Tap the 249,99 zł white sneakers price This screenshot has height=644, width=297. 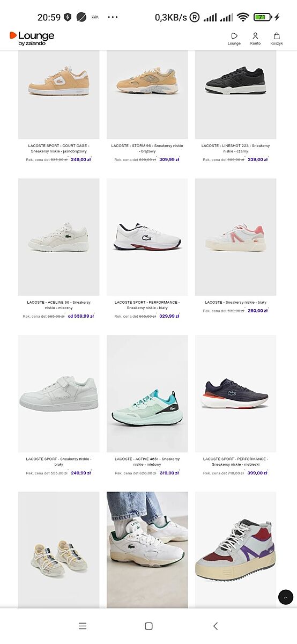pyautogui.click(x=81, y=473)
